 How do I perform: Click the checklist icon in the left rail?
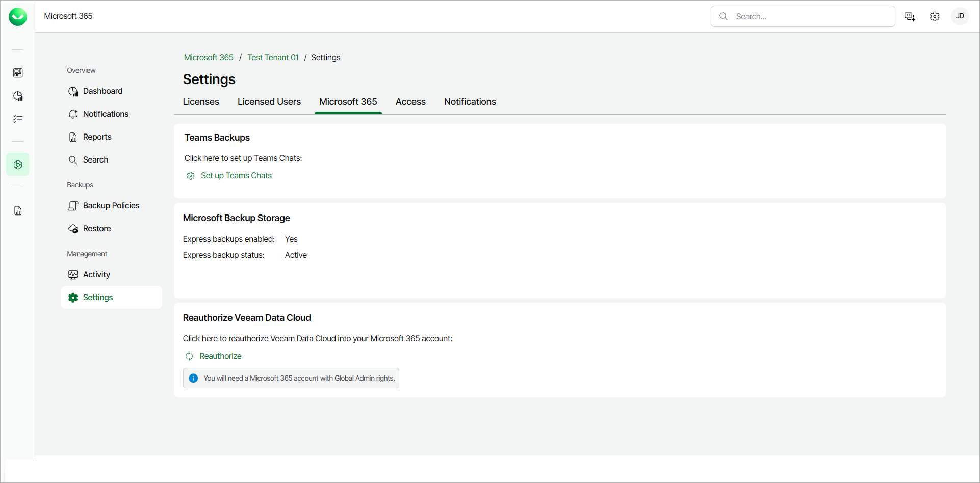point(18,119)
